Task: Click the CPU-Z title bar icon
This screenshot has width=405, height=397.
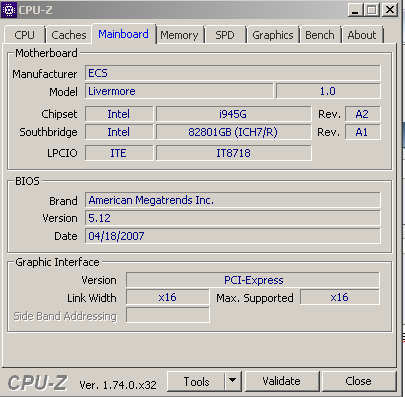Action: click(x=9, y=10)
